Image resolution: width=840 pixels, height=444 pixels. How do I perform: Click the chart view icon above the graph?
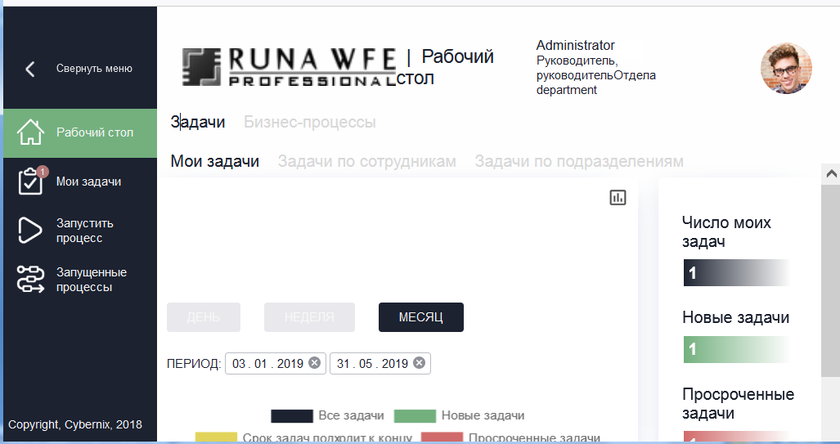point(618,198)
